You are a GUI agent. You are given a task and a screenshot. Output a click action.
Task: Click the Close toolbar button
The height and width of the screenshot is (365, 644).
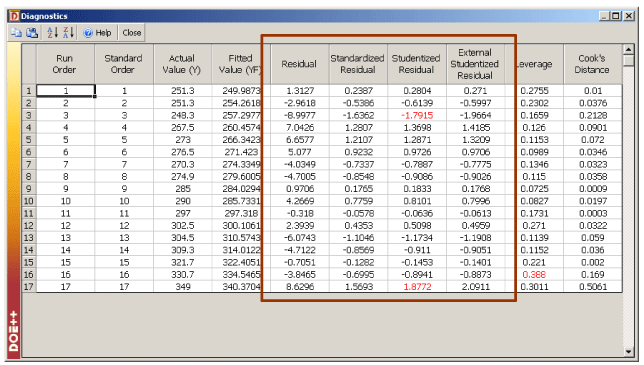[132, 33]
